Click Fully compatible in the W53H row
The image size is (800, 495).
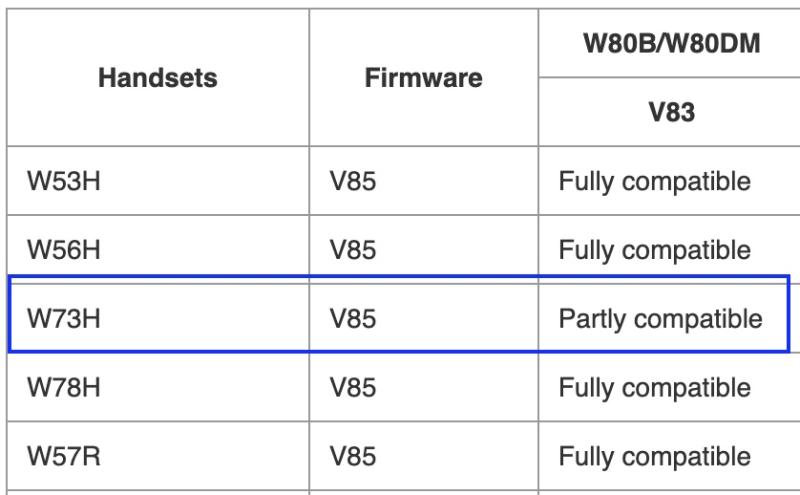click(x=655, y=182)
